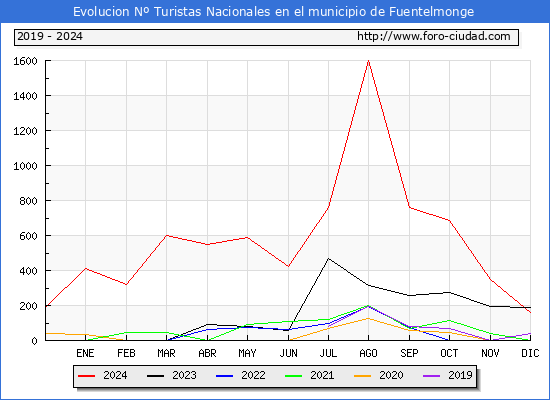
Task: Click the red 2024 legend line swatch
Action: (86, 376)
